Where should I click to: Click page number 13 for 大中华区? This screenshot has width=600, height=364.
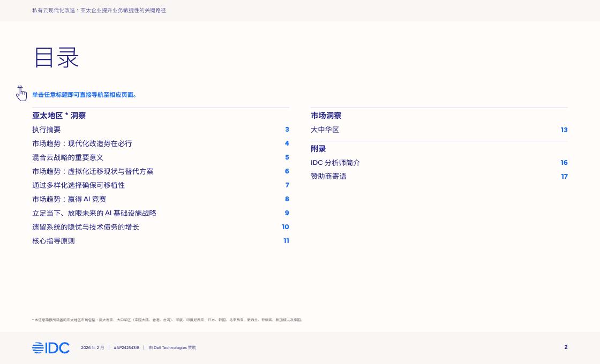pyautogui.click(x=564, y=130)
